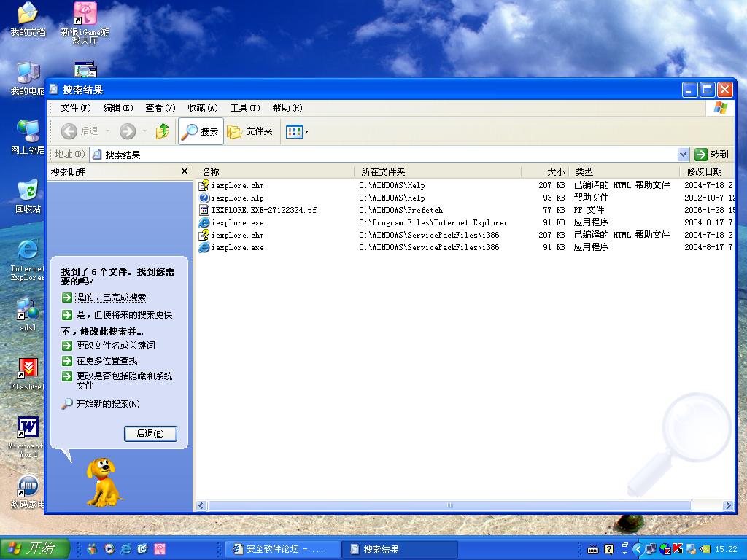Screen dimensions: 747x560
Task: Close the Search Companion (搜索助理) pane
Action: click(x=185, y=171)
